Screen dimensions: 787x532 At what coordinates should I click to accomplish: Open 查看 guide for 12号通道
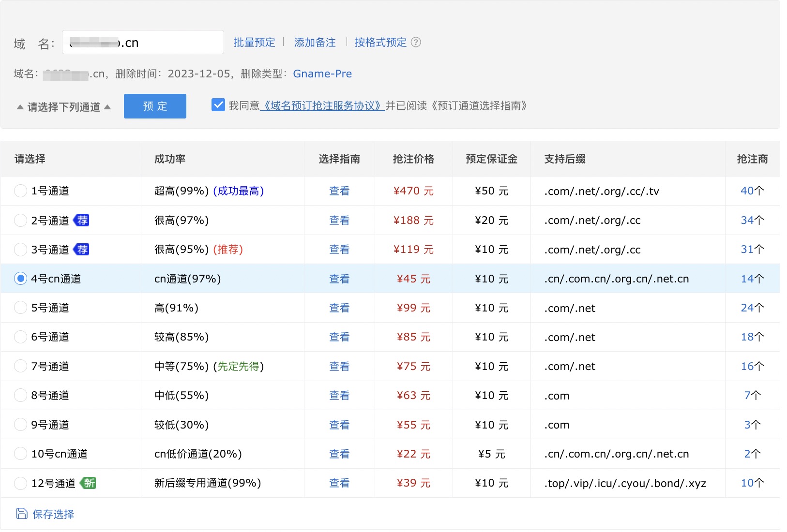tap(339, 483)
